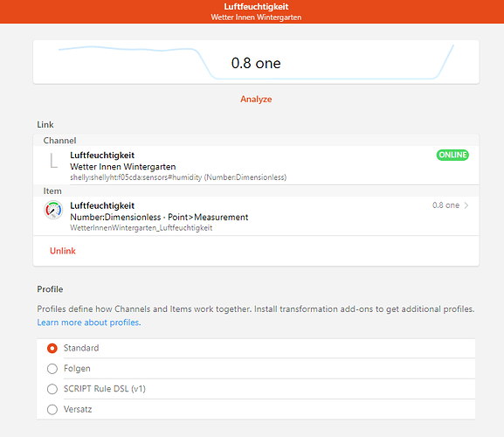This screenshot has width=504, height=437.
Task: Click the 0.8 one sparkline chart card
Action: [x=256, y=62]
